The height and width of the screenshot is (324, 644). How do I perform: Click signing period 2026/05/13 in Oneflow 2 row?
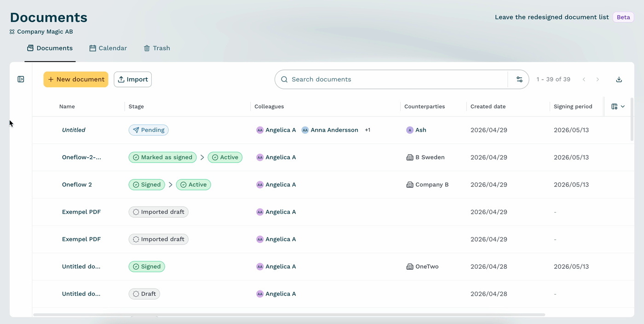(x=571, y=185)
